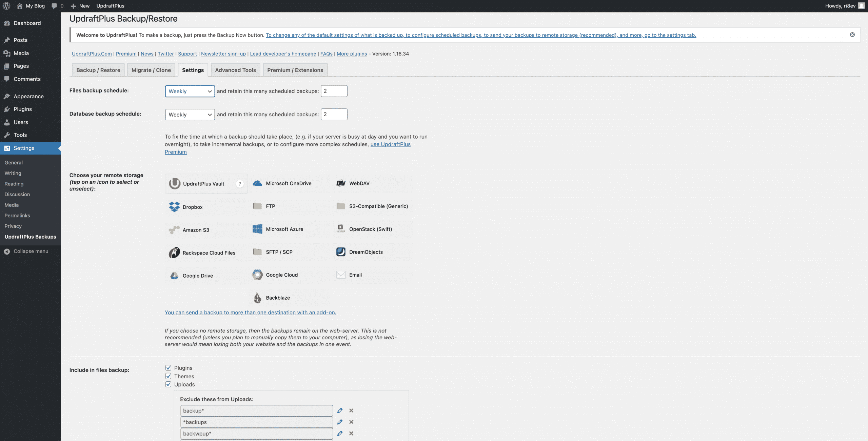Image resolution: width=868 pixels, height=441 pixels.
Task: Open Files backup schedule dropdown
Action: click(x=190, y=91)
